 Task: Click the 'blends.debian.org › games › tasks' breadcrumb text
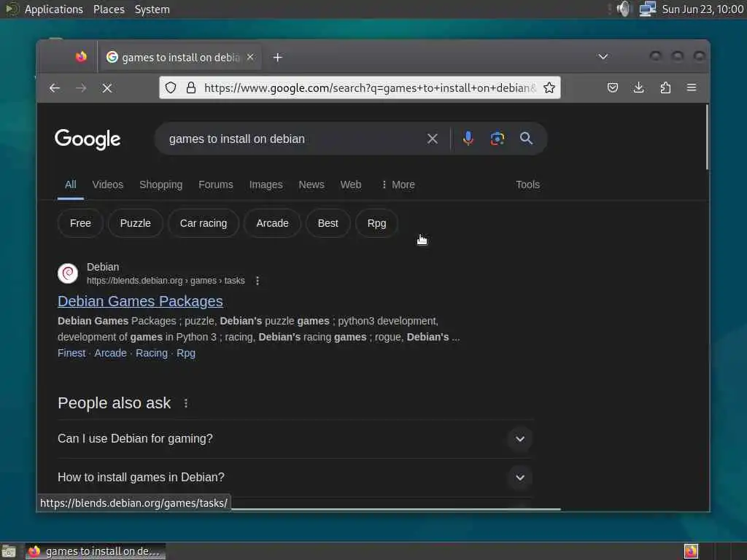click(166, 281)
